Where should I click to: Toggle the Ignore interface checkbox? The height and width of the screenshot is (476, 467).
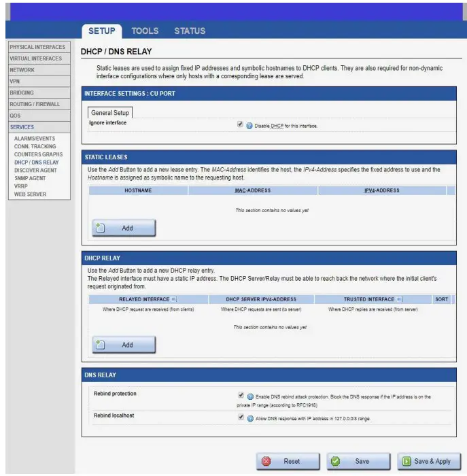click(x=240, y=124)
